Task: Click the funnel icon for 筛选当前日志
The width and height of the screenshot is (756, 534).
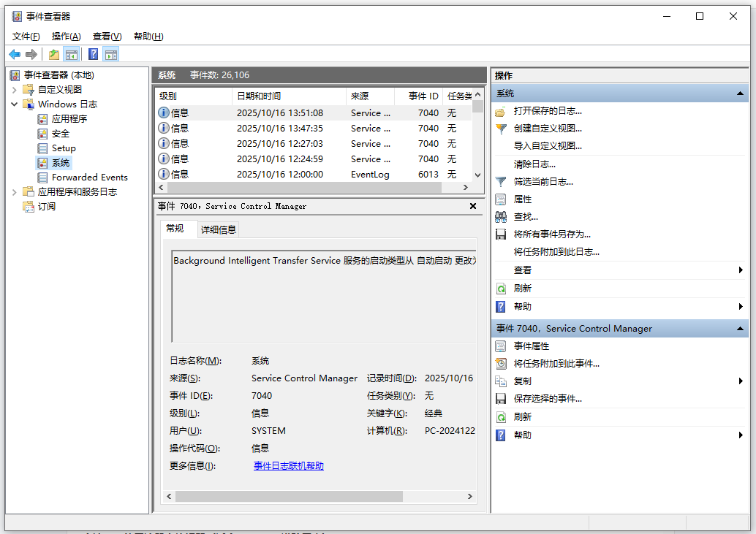Action: 501,182
